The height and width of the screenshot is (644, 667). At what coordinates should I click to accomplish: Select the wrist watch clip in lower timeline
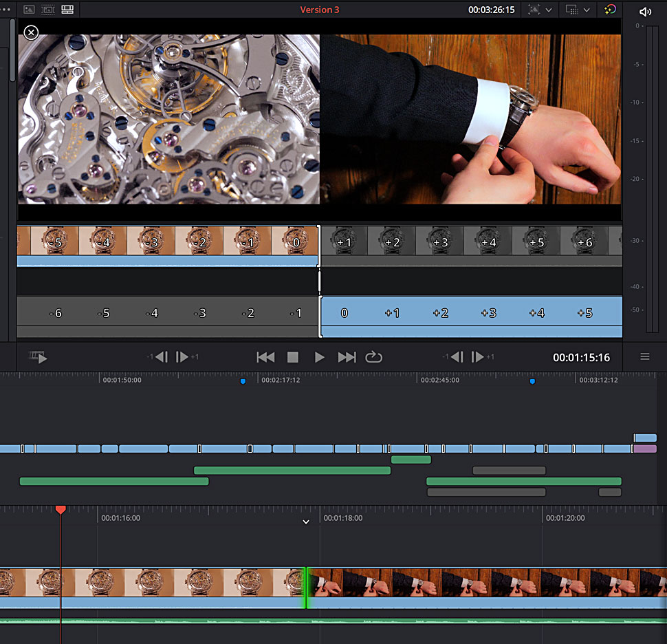tap(487, 588)
